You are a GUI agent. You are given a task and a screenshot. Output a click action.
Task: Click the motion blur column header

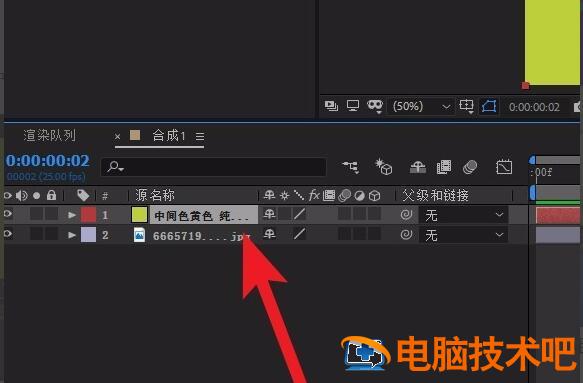coord(345,195)
